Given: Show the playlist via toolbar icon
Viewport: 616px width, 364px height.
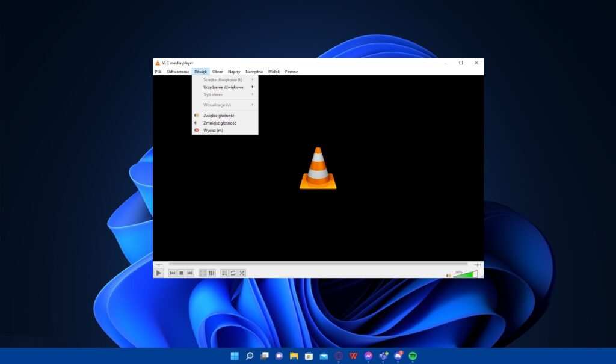Looking at the screenshot, I should [x=224, y=273].
